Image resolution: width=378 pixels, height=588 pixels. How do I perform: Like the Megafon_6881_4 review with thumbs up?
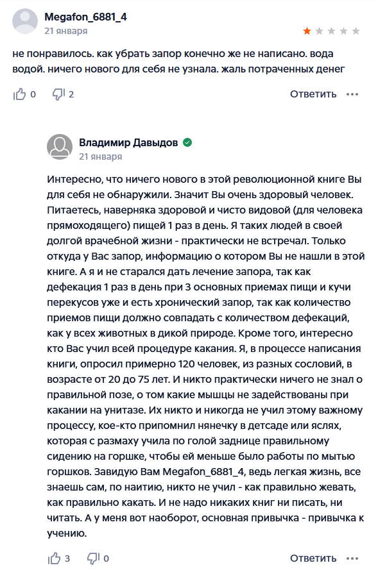point(19,94)
